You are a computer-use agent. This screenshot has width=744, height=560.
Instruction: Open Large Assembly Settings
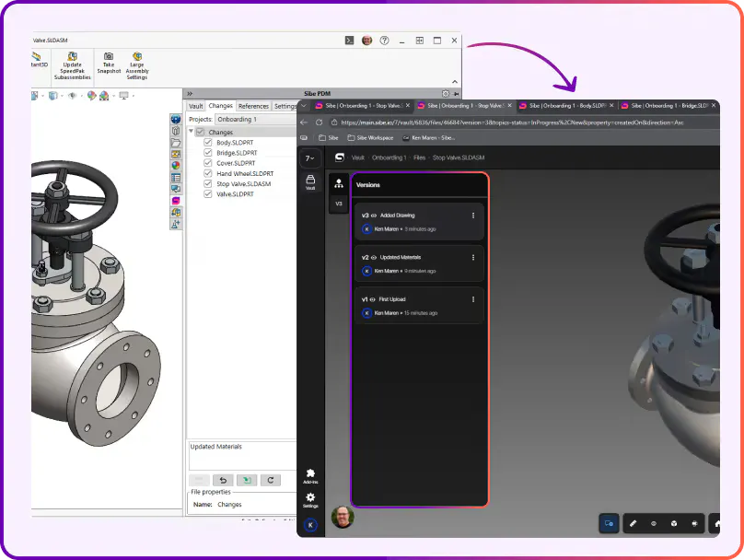click(x=137, y=66)
